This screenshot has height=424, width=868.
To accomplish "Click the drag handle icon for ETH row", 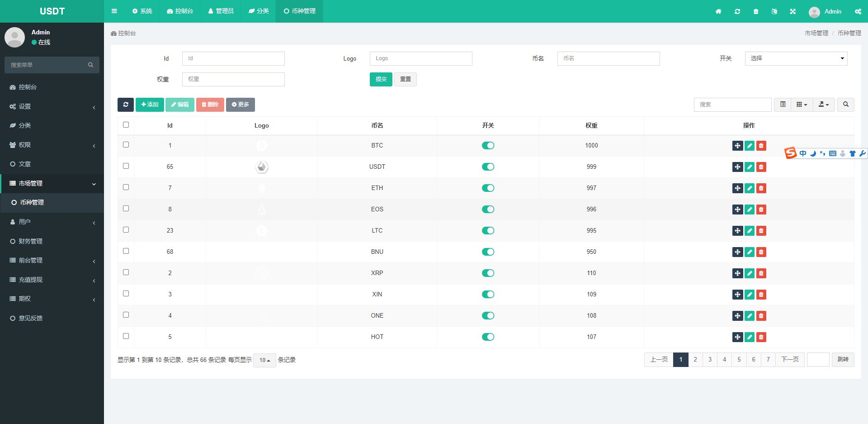I will coord(737,188).
